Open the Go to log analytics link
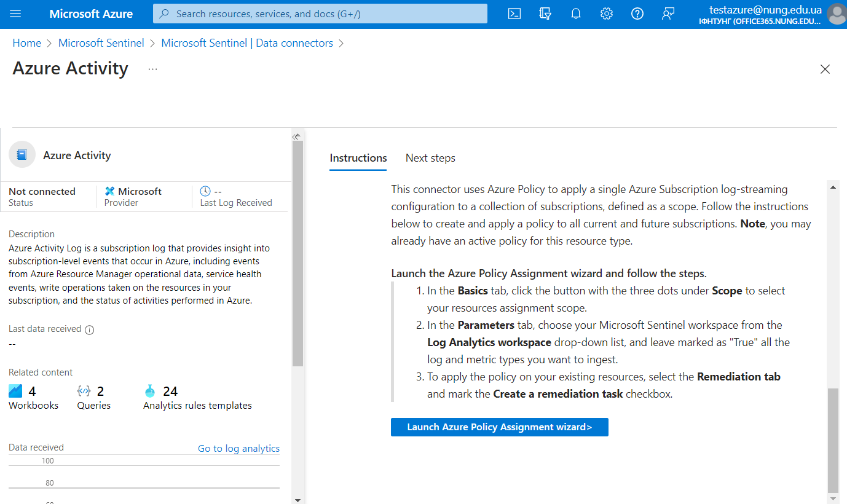847x504 pixels. click(x=238, y=448)
